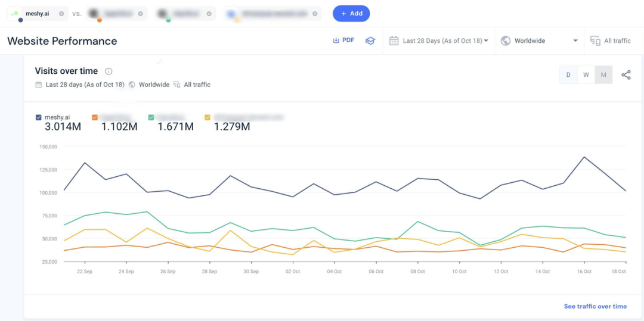This screenshot has height=321, width=644.
Task: Uncheck the meshy.ai legend checkbox
Action: [39, 117]
